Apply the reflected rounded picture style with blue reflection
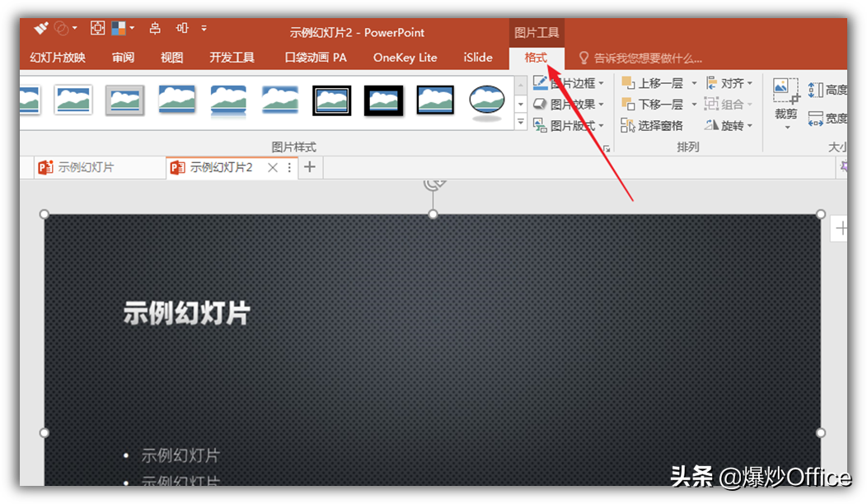 [x=228, y=101]
